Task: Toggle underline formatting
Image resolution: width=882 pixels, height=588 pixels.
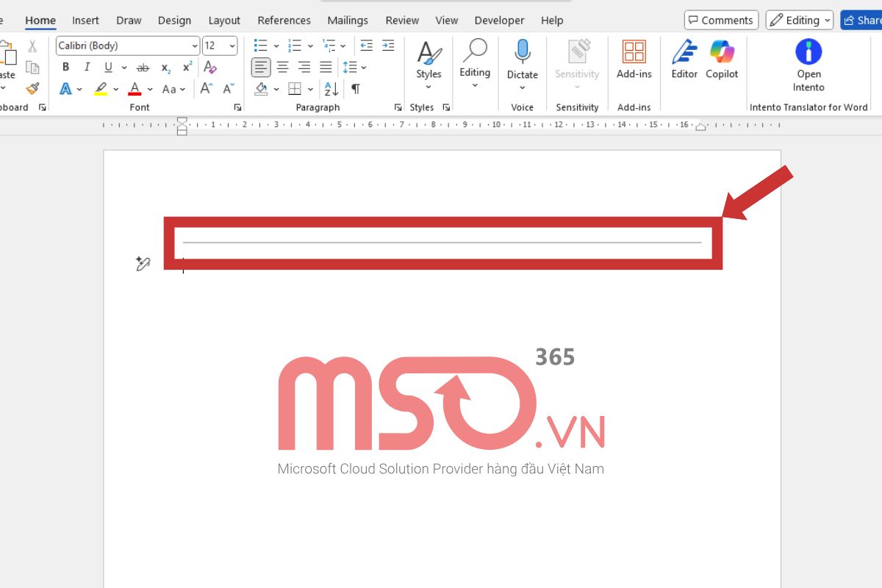Action: (x=108, y=68)
